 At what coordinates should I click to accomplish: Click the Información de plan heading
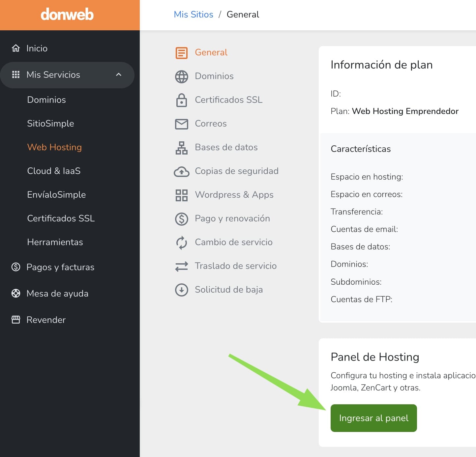(382, 65)
